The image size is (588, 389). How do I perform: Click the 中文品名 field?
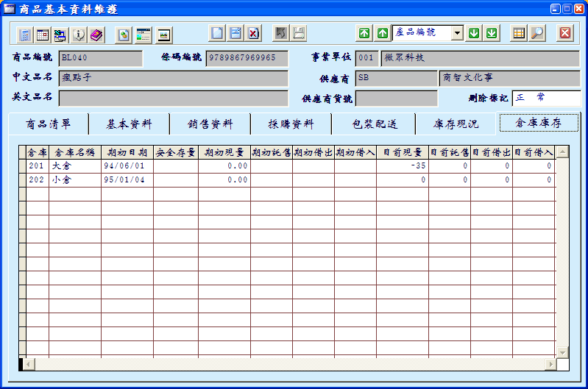click(174, 79)
